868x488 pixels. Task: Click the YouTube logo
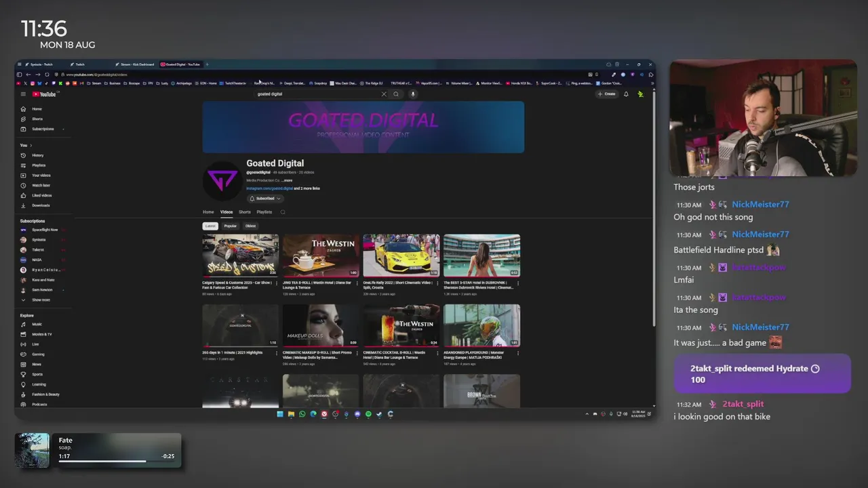coord(44,94)
